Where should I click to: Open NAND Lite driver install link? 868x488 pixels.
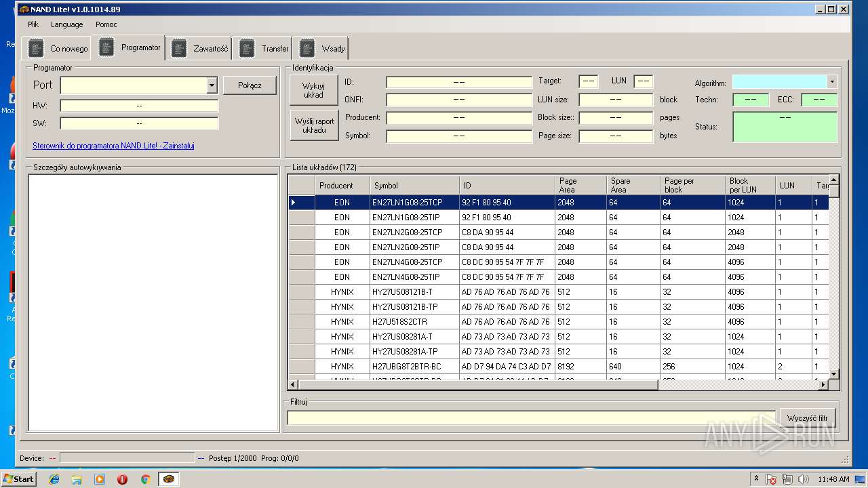point(113,146)
